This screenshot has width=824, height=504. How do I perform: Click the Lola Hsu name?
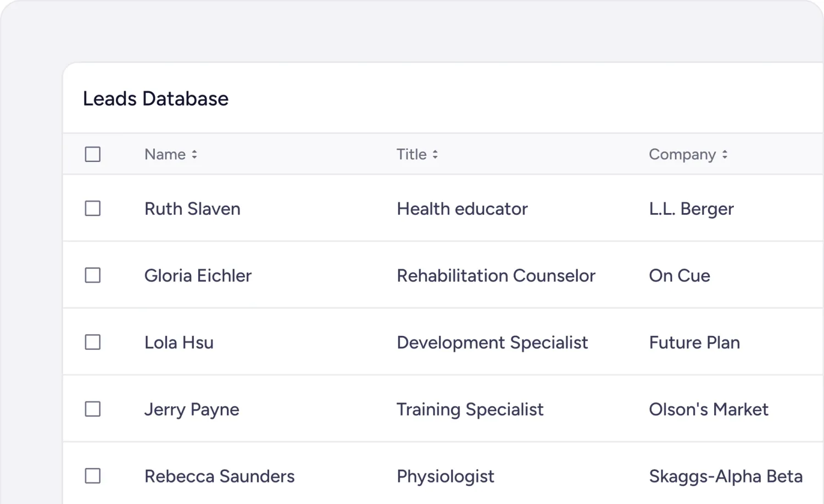tap(179, 343)
